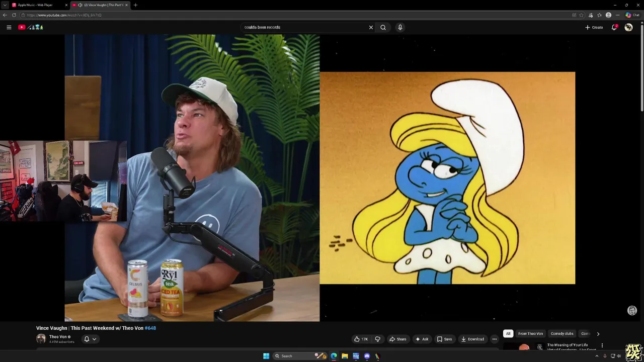Open the tab actions dropdown
This screenshot has height=362, width=644.
point(5,5)
